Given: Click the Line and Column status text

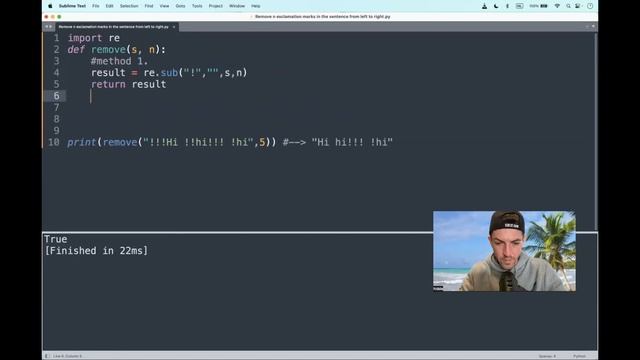Looking at the screenshot, I should pyautogui.click(x=67, y=356).
